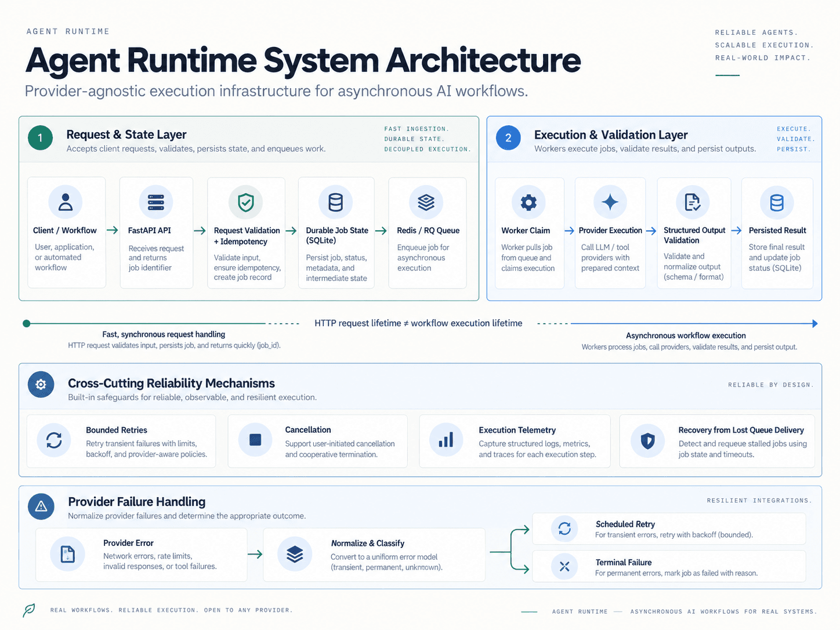Click the "Agent Runtime System Architecture" title
The height and width of the screenshot is (630, 840).
click(303, 60)
